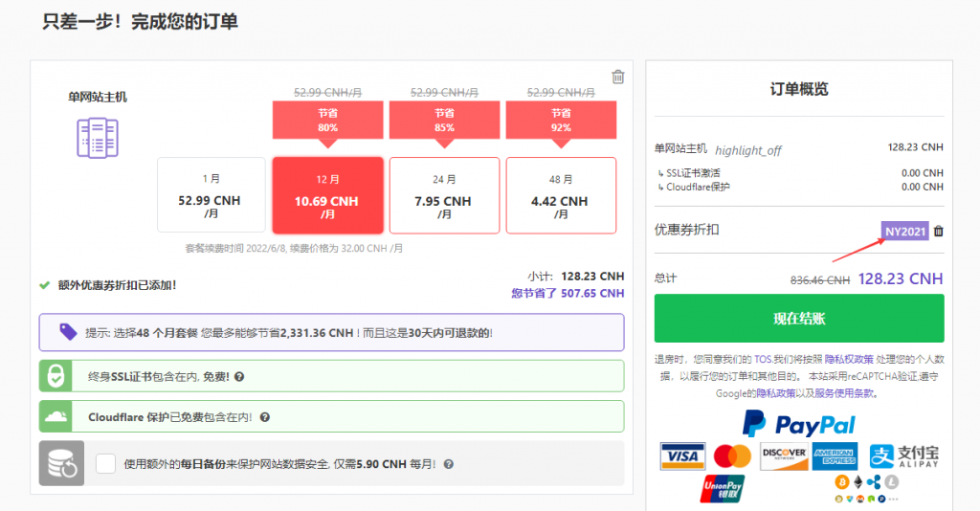
Task: Click the green Cloudflare cloud icon
Action: click(x=56, y=416)
